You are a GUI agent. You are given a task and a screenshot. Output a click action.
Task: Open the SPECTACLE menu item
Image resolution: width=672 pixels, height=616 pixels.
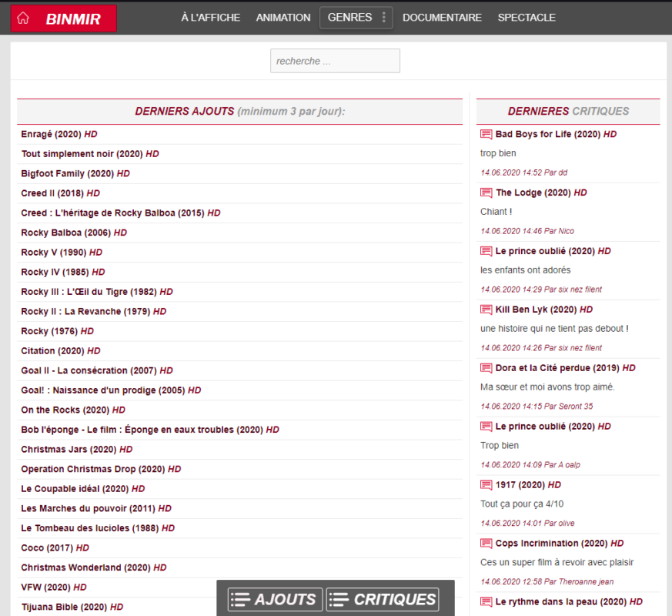(527, 18)
